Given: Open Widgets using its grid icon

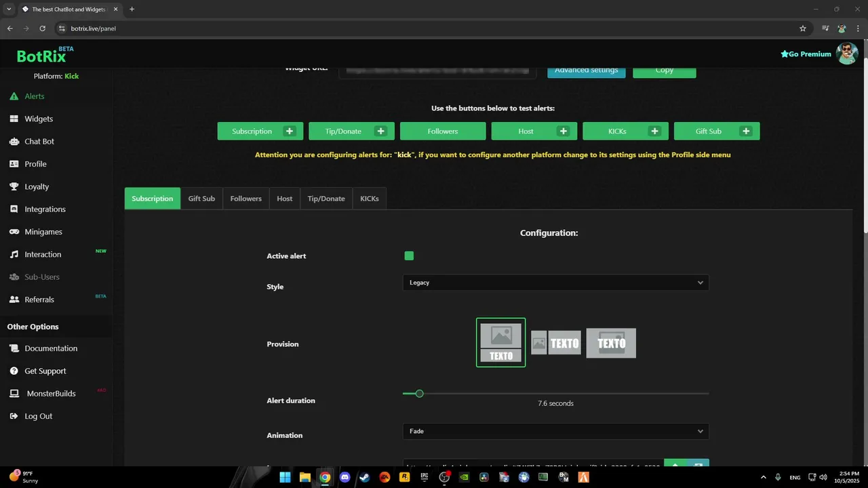Looking at the screenshot, I should point(14,119).
